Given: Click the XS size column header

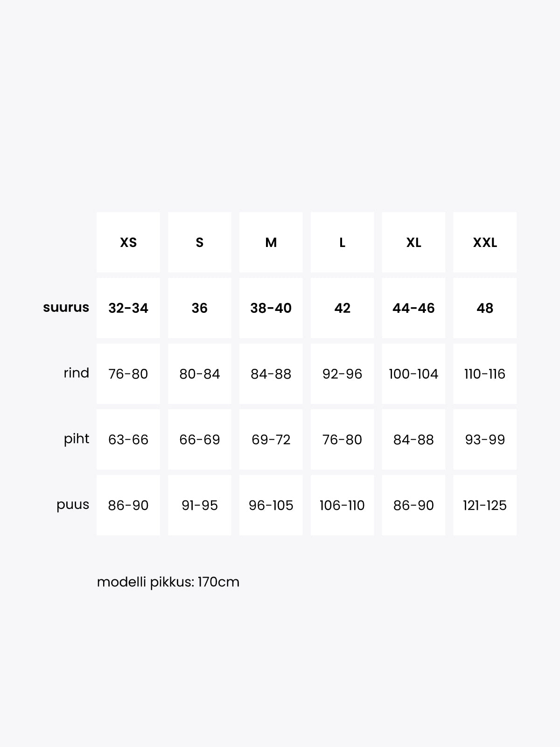Looking at the screenshot, I should 128,242.
